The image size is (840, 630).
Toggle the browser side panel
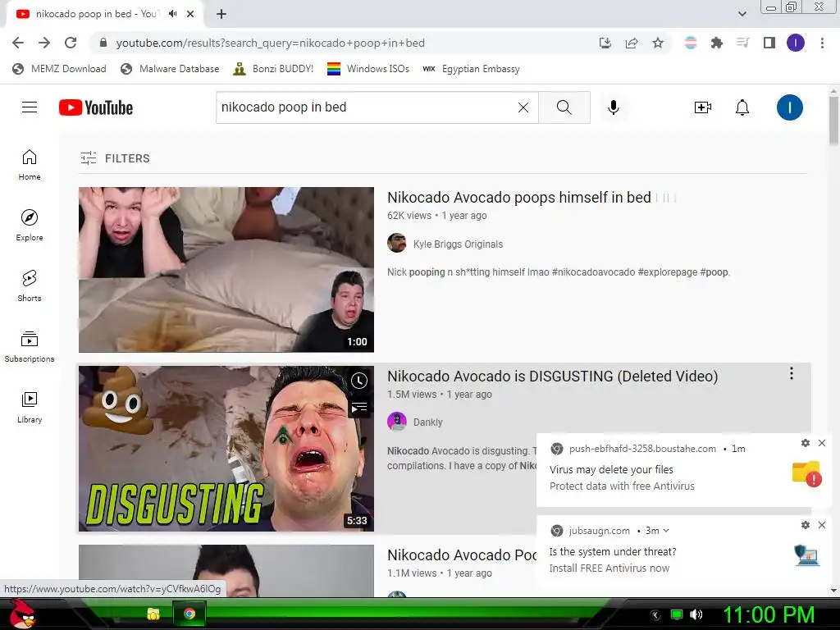769,43
